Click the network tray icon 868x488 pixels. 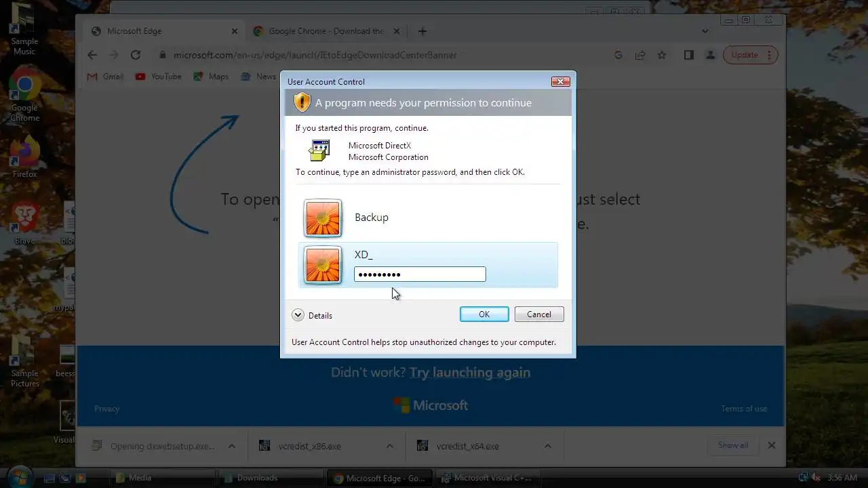pyautogui.click(x=803, y=478)
